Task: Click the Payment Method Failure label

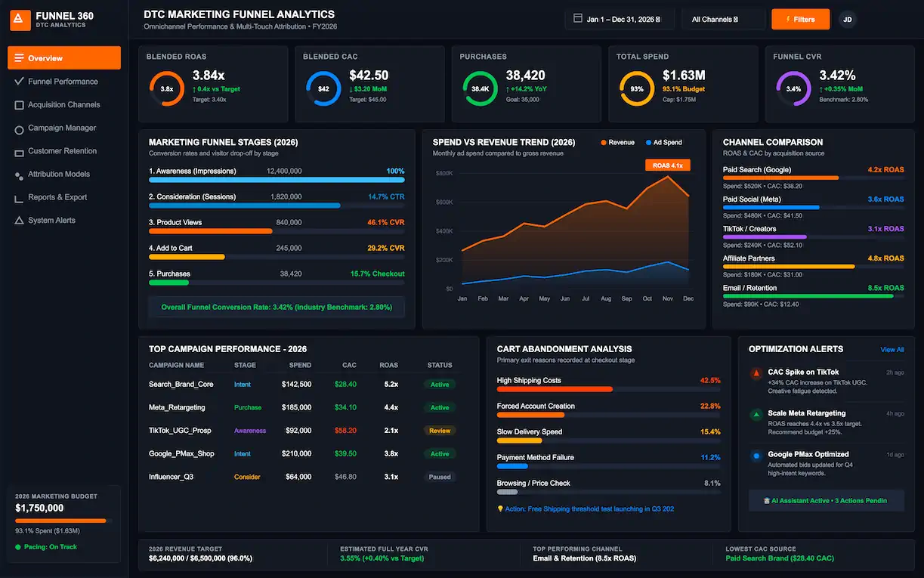Action: [536, 458]
